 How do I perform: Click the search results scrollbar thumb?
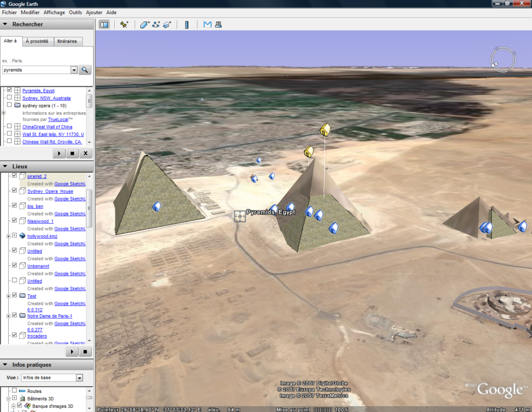(89, 101)
